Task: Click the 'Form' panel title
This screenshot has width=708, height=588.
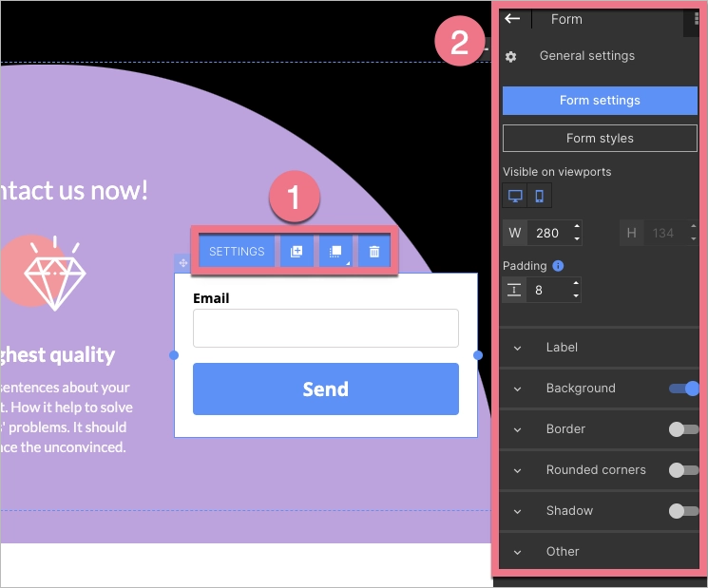Action: [x=566, y=19]
